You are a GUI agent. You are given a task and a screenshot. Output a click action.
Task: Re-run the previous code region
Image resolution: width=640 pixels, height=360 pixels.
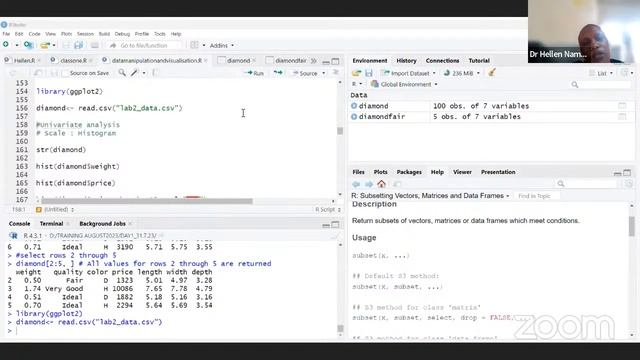[x=278, y=73]
